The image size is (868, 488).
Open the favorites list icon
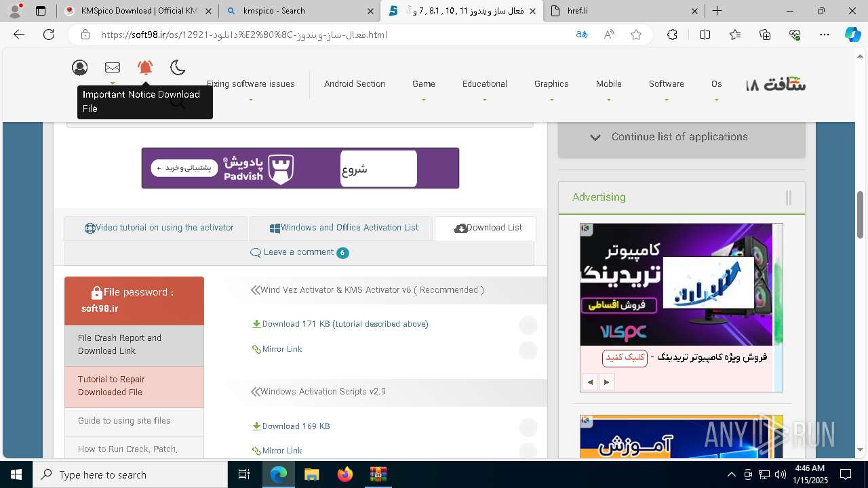(735, 35)
